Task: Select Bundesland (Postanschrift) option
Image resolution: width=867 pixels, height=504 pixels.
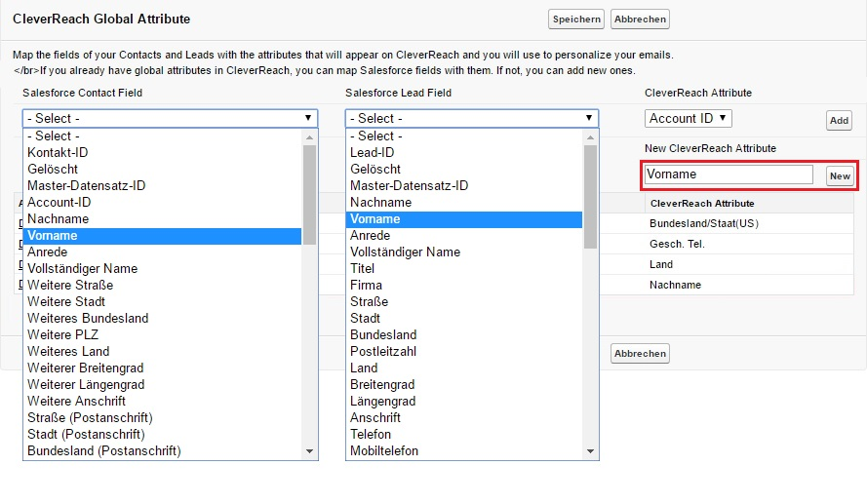Action: 162,451
